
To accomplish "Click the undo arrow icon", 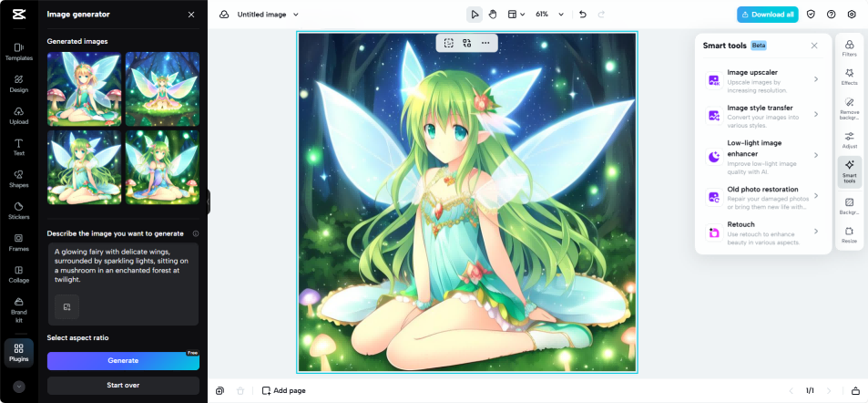I will (x=583, y=15).
